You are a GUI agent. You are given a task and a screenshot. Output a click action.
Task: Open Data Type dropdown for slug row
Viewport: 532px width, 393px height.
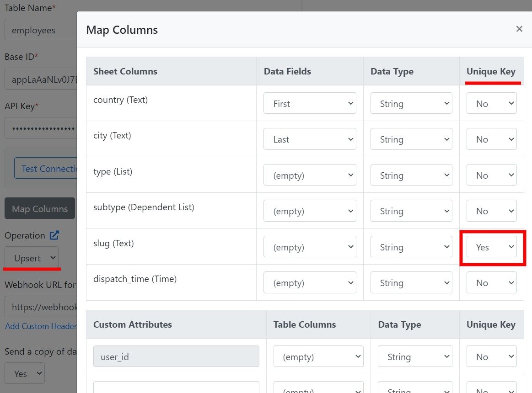[411, 247]
